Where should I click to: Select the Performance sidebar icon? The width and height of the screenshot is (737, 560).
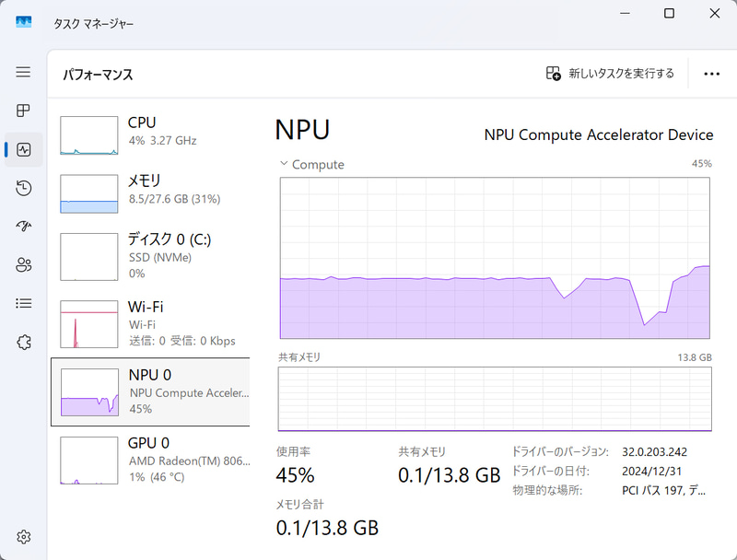23,149
